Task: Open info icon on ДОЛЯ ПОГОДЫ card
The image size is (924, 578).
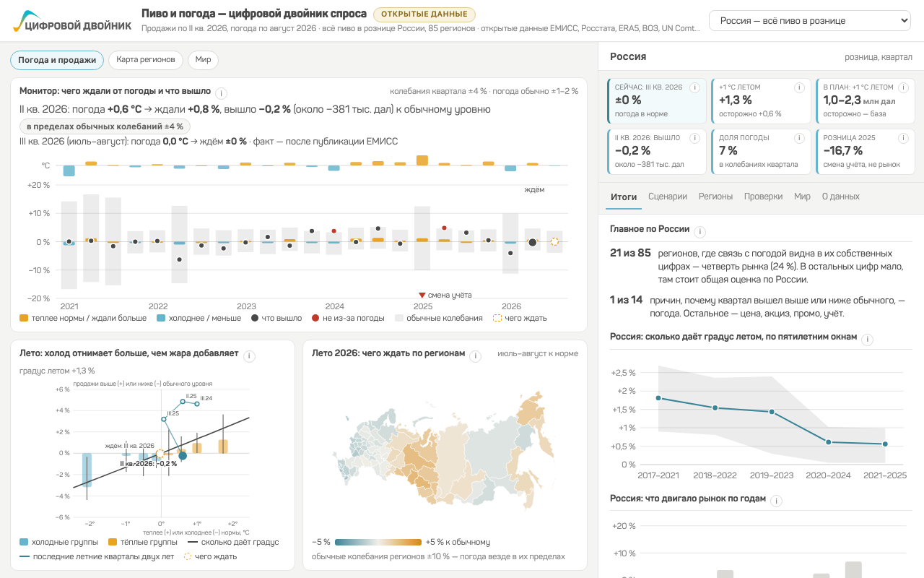Action: click(799, 138)
